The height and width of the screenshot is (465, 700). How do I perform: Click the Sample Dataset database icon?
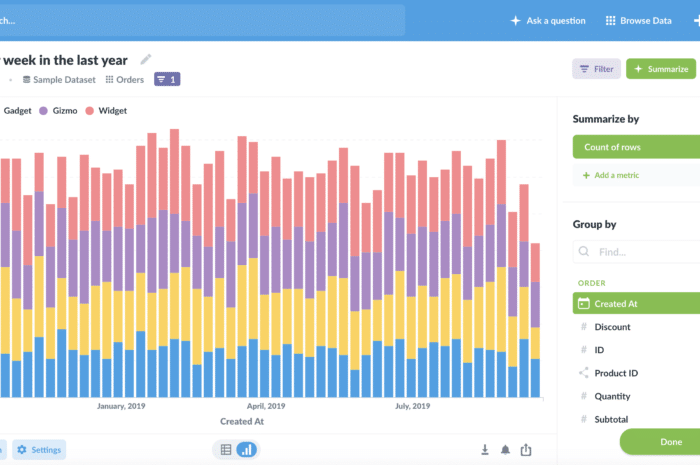27,80
